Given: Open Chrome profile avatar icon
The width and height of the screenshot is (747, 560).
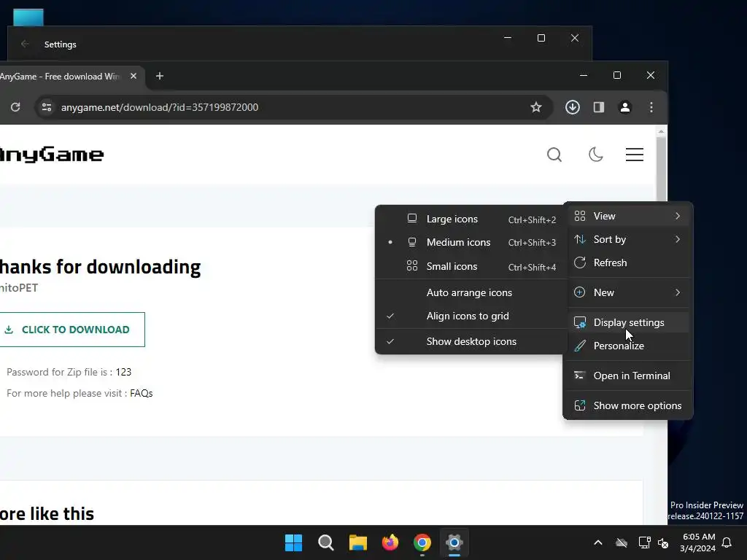Looking at the screenshot, I should pos(625,107).
